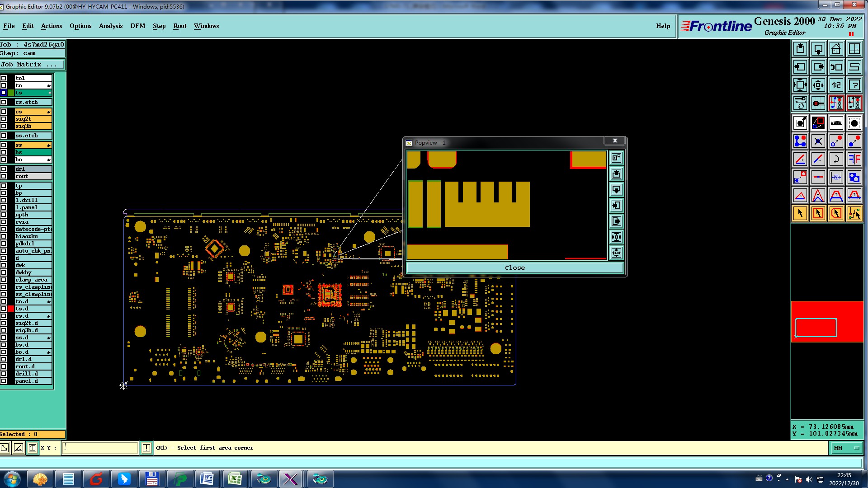Open the question mark help tool
The image size is (868, 488).
854,85
